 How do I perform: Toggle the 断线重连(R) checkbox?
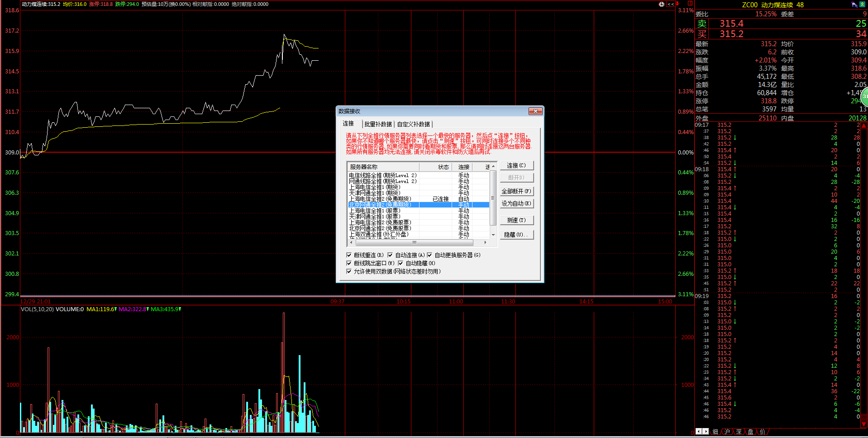point(349,255)
